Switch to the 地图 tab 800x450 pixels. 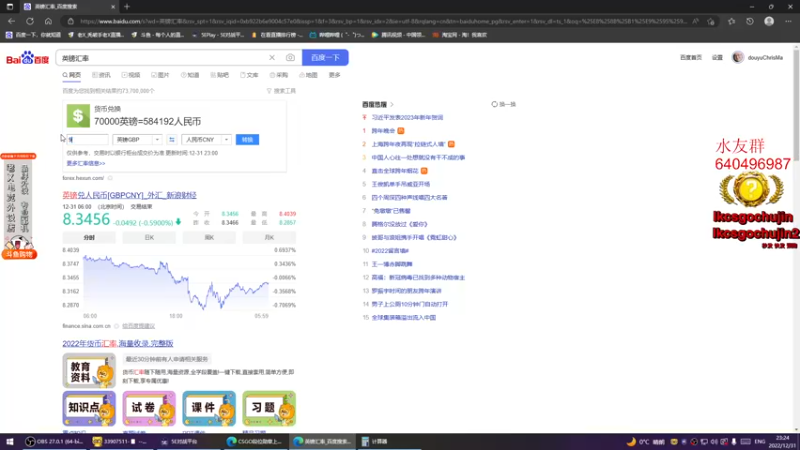tap(308, 75)
